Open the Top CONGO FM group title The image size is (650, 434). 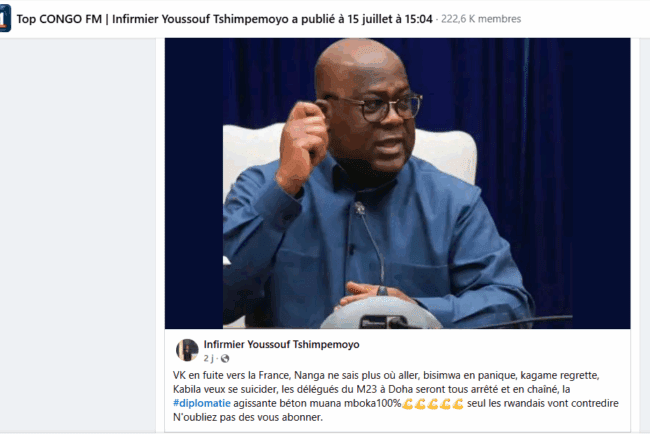[x=59, y=19]
